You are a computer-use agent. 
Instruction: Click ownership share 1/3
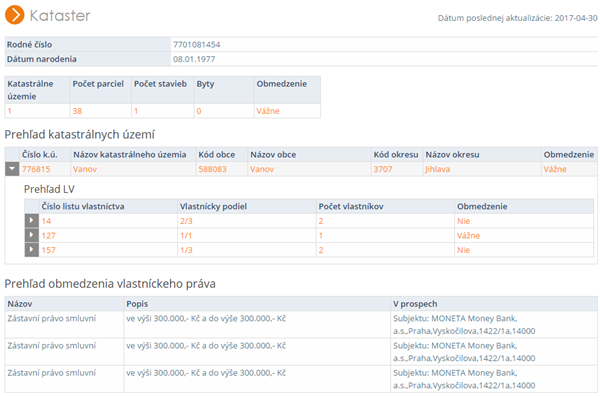(x=186, y=250)
